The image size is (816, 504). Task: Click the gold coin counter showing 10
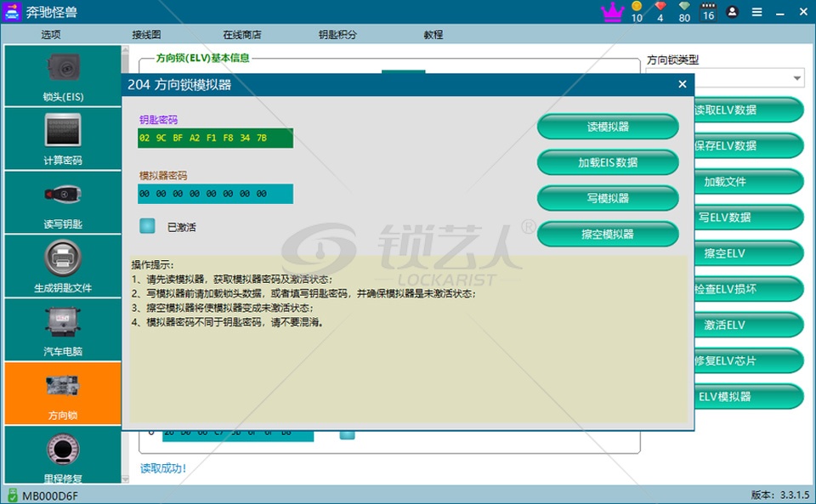pyautogui.click(x=637, y=12)
